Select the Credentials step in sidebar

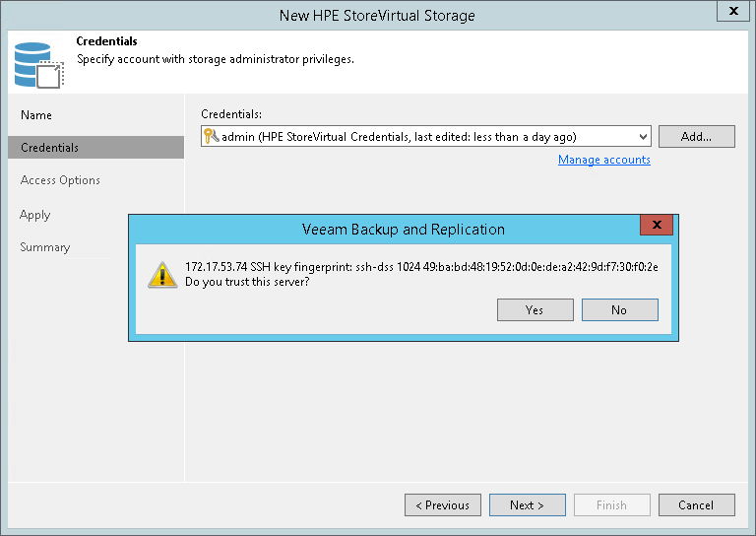click(x=49, y=148)
